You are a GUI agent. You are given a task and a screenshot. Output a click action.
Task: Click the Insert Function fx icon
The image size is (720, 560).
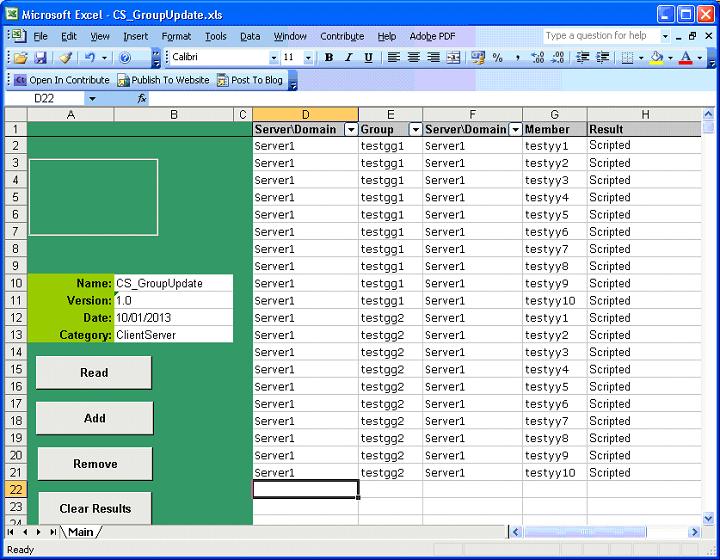click(142, 99)
